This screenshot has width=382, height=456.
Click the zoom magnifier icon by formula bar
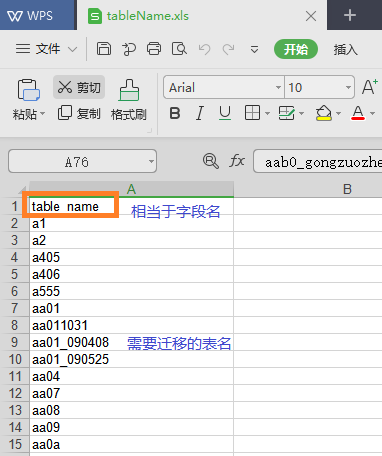point(211,161)
